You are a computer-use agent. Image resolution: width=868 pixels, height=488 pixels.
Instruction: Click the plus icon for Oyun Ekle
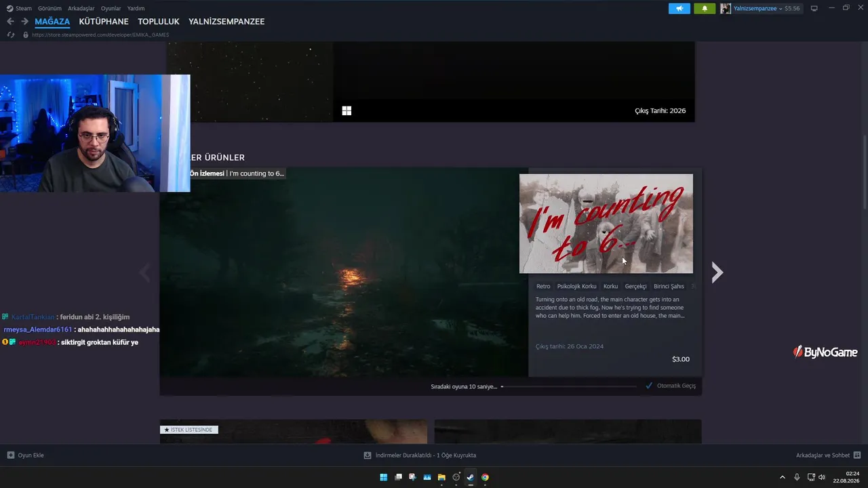(10, 455)
